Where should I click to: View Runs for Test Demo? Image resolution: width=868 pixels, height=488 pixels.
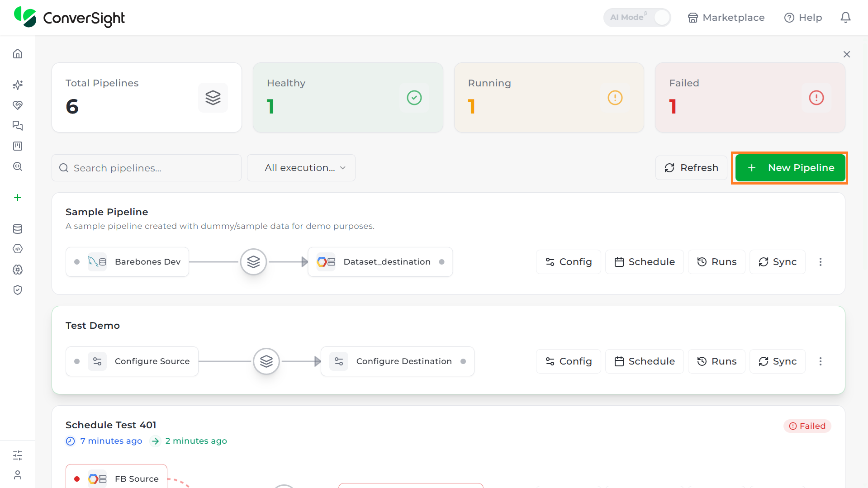pyautogui.click(x=716, y=361)
